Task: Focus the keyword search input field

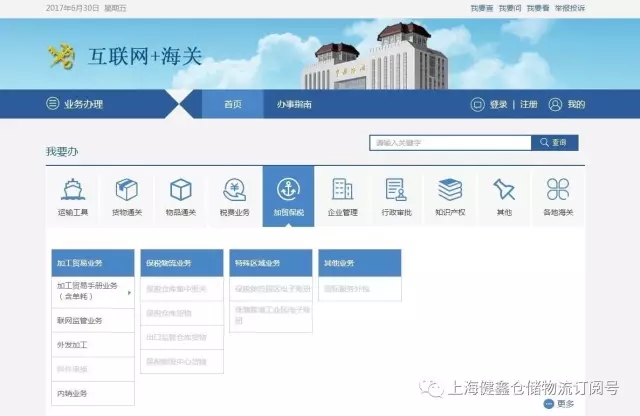Action: (450, 142)
